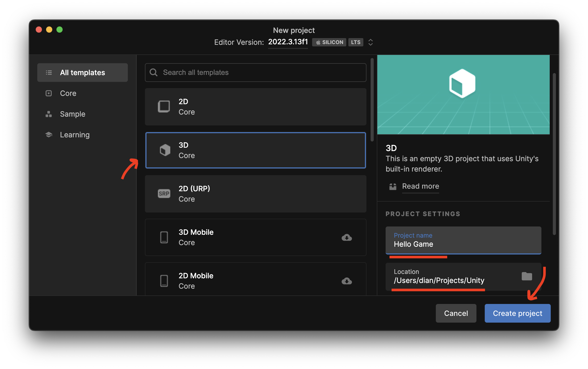Click All templates in the sidebar
Screen dimensions: 588x369
point(82,72)
